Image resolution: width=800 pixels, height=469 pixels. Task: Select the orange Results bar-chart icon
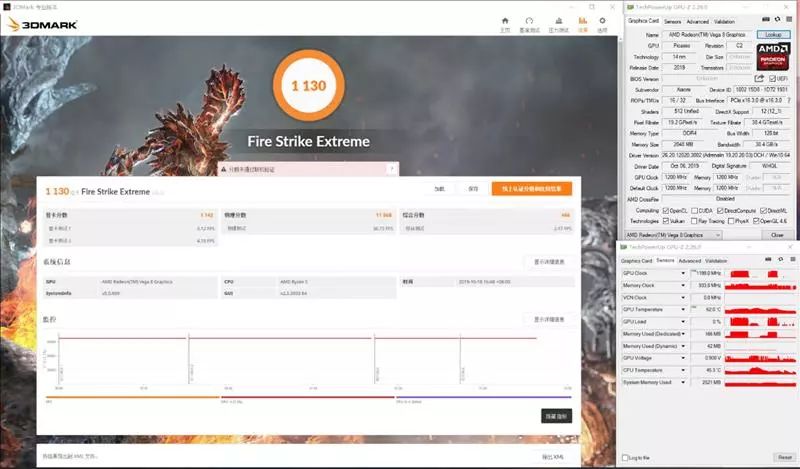pos(583,21)
